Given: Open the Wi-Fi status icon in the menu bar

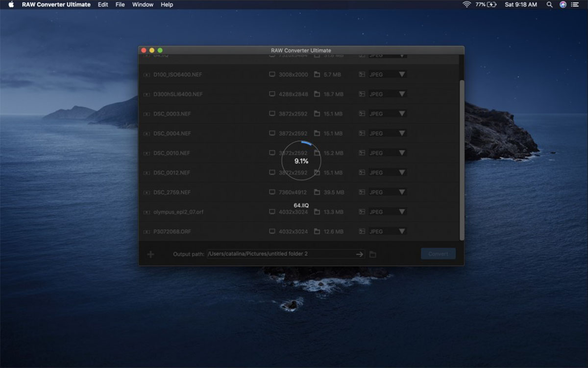Looking at the screenshot, I should 466,4.
